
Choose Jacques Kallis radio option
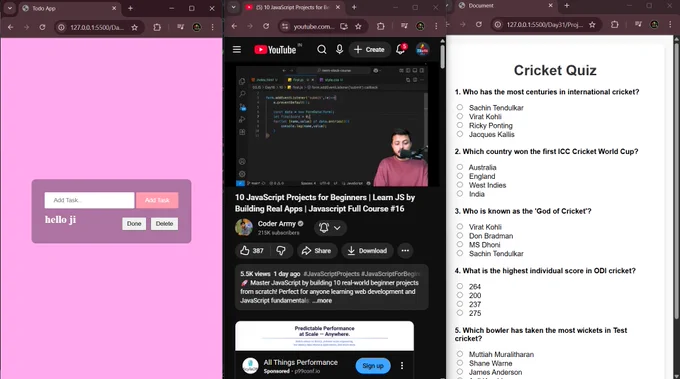click(x=460, y=134)
